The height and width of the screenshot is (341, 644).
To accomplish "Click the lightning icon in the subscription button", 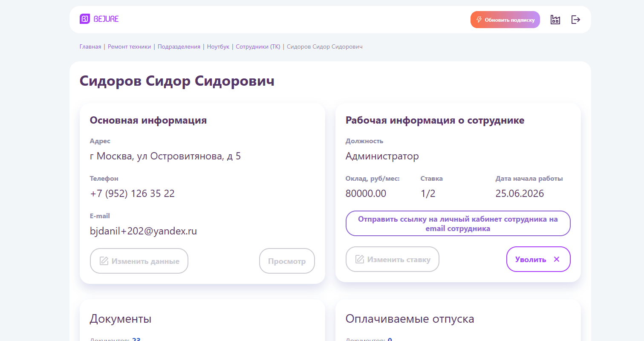I will [479, 20].
